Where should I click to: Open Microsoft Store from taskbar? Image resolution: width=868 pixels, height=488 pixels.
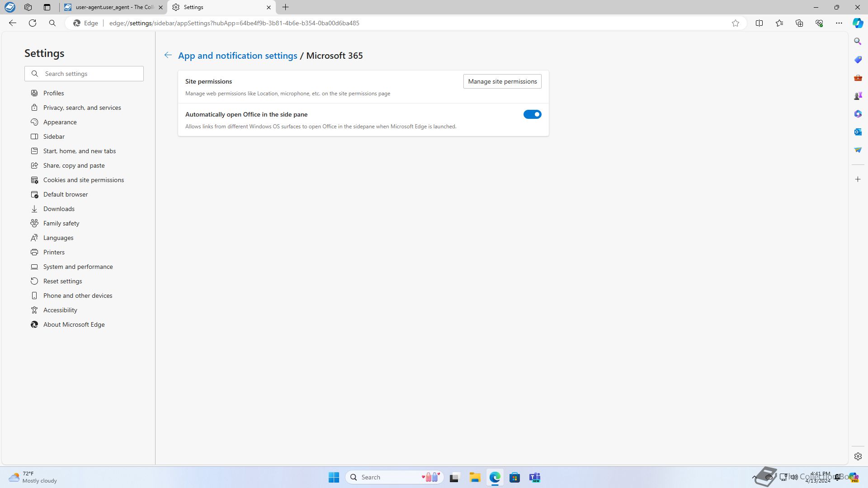tap(514, 477)
